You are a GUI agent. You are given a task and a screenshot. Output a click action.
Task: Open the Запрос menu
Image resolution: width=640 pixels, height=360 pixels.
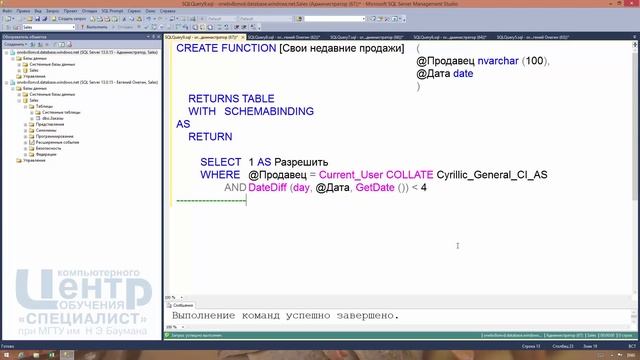pos(52,11)
